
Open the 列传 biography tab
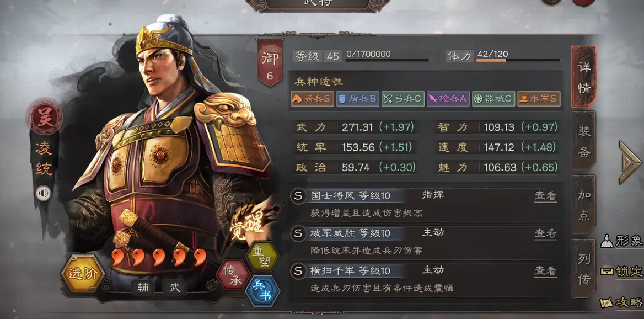(x=583, y=269)
